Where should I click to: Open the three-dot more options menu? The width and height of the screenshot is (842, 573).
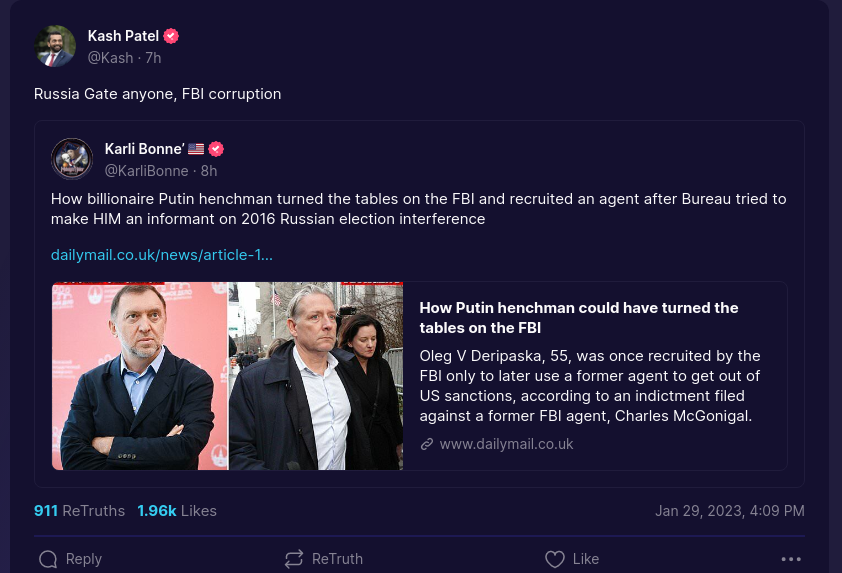[x=791, y=559]
